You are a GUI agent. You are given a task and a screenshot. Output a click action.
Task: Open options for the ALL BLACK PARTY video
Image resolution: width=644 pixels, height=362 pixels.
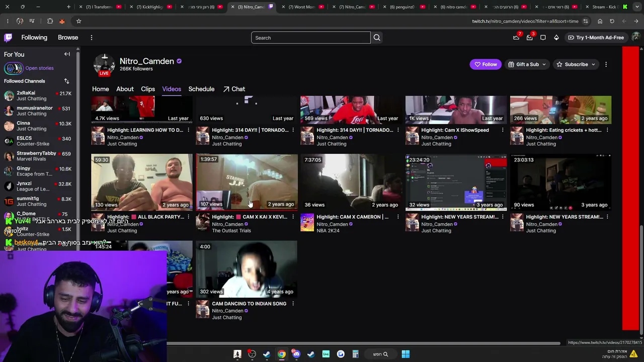tap(188, 217)
